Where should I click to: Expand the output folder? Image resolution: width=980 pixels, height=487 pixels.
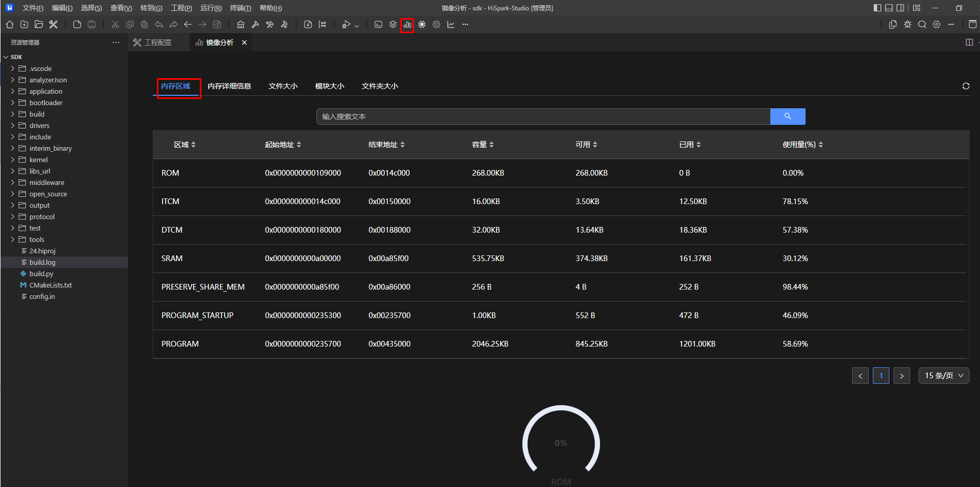click(13, 205)
